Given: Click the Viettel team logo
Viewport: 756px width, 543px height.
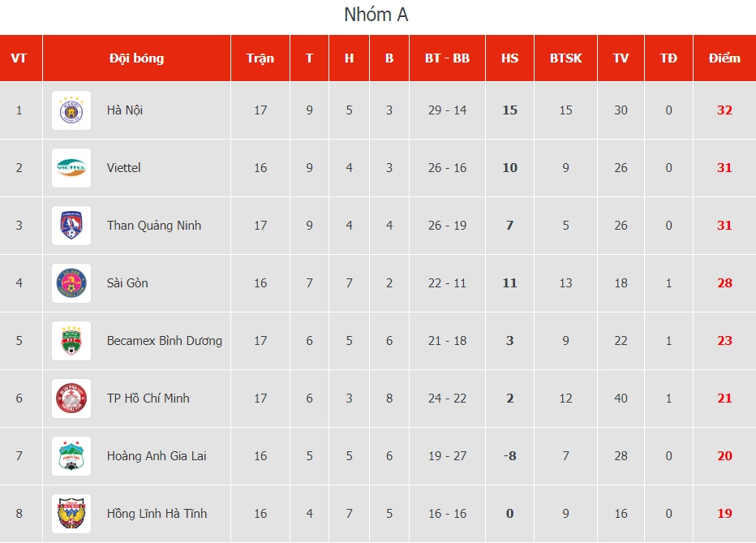Looking at the screenshot, I should click(71, 168).
